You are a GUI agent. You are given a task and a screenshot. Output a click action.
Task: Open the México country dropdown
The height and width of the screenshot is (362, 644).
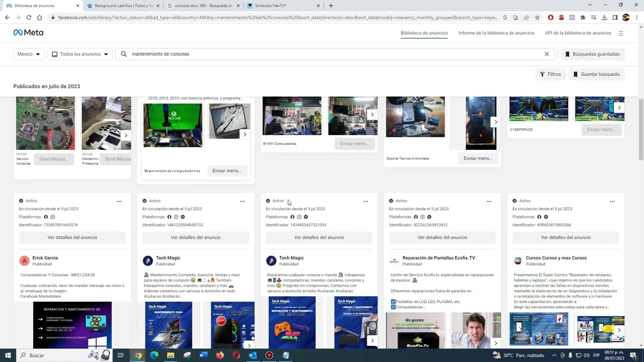pos(29,54)
